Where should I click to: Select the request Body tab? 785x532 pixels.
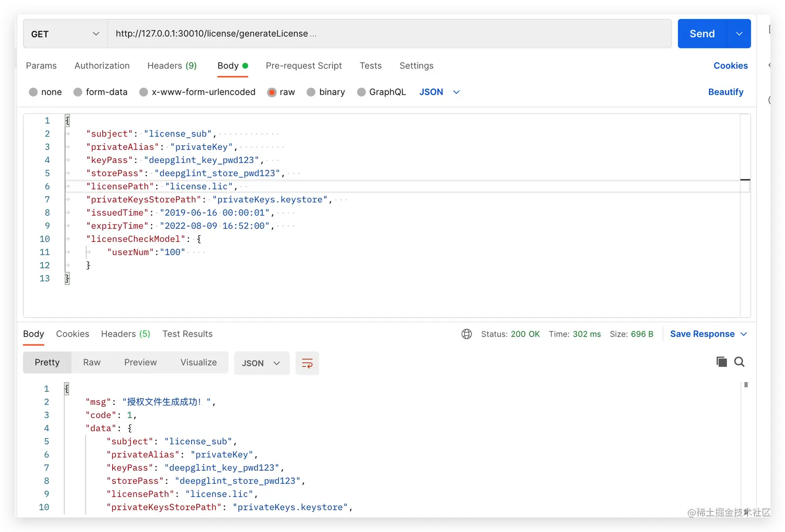(233, 66)
